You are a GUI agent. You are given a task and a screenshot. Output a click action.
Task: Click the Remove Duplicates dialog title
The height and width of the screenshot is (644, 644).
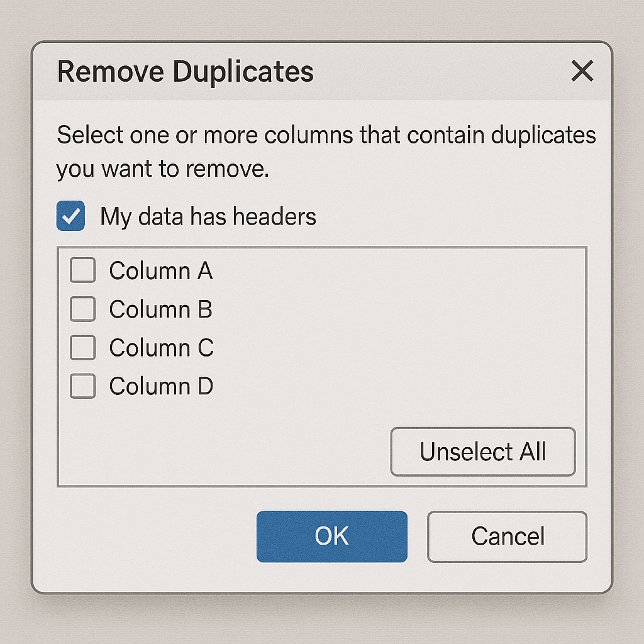(185, 72)
